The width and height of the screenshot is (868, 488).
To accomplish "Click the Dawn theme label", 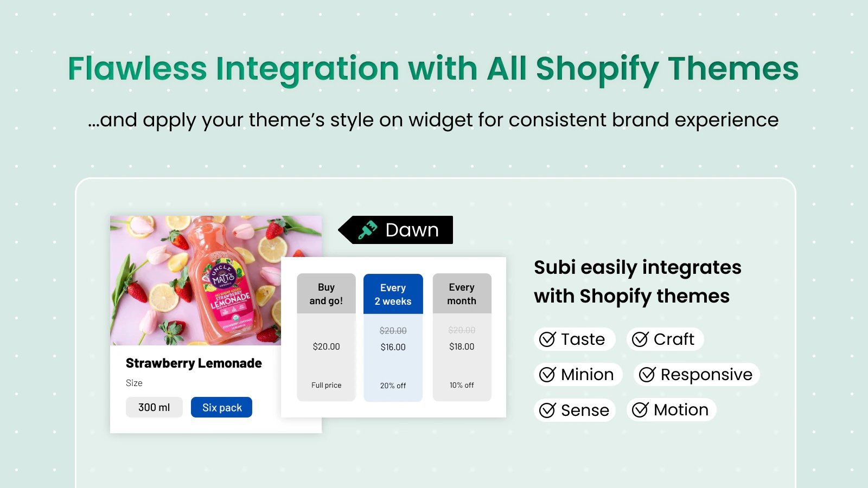I will click(x=412, y=230).
